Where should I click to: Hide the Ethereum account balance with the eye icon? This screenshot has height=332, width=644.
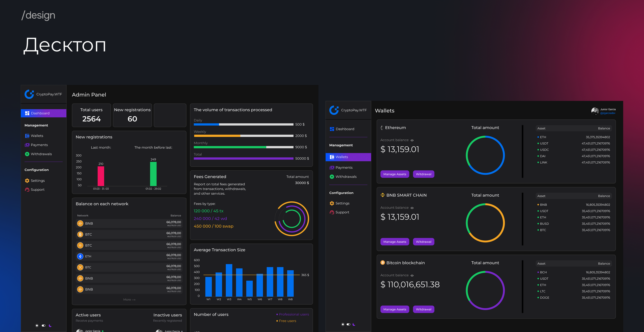pos(412,140)
